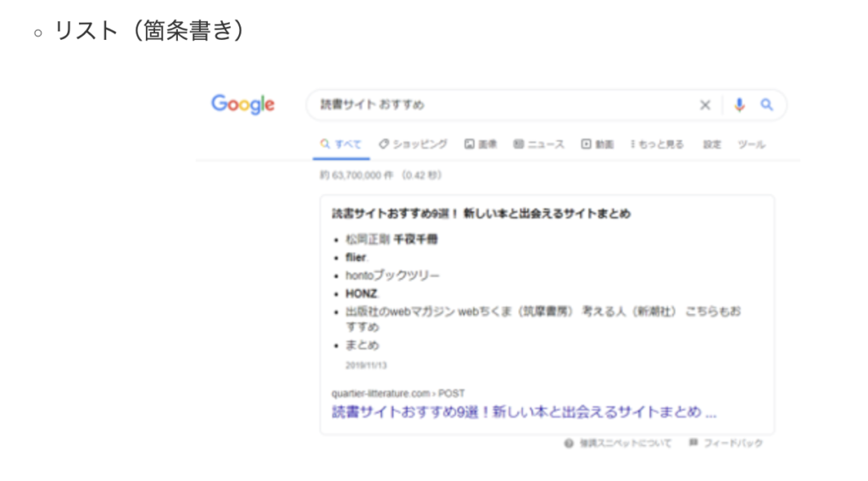
Task: Click list item hontoブックツリー
Action: point(392,276)
